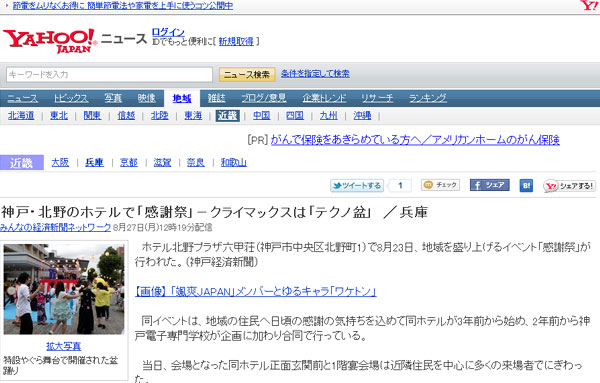Switch to the トピックス tab
Viewport: 600px width, 383px height.
(71, 98)
